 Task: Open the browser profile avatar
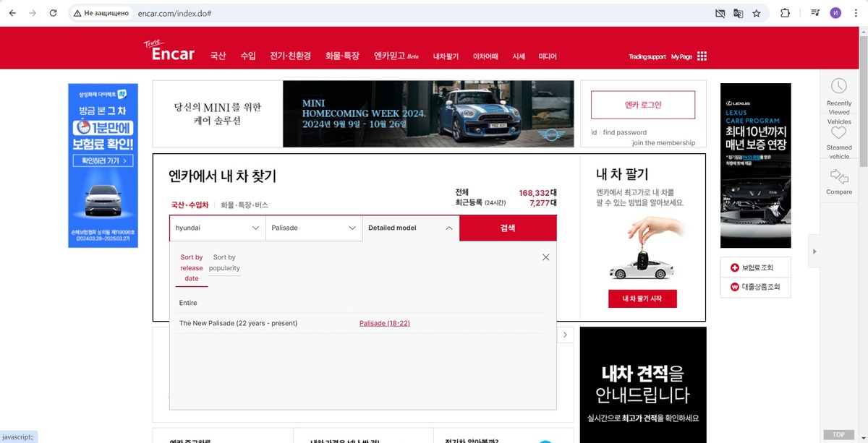835,13
